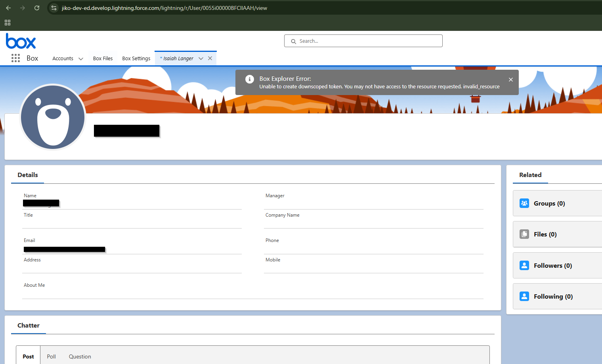Click the Files related list icon
602x364 pixels.
coord(524,234)
